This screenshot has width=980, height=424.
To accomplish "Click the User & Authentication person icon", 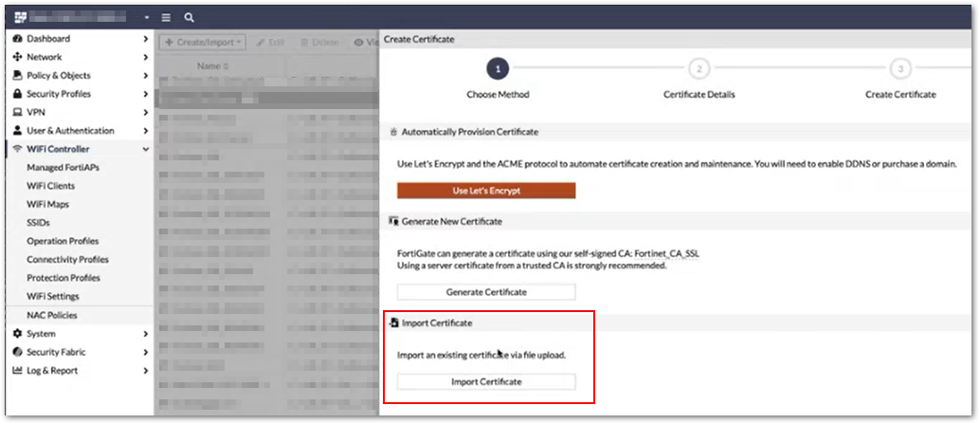I will click(x=17, y=131).
